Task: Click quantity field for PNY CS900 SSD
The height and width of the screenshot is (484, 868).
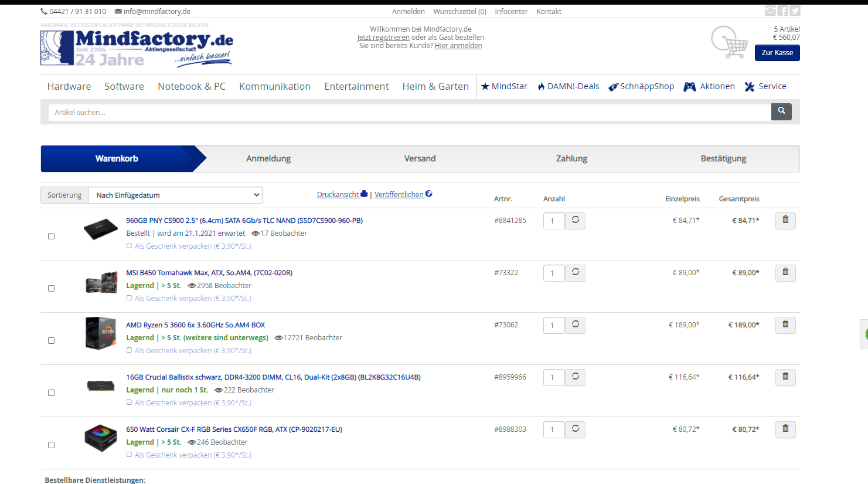Action: [x=554, y=221]
